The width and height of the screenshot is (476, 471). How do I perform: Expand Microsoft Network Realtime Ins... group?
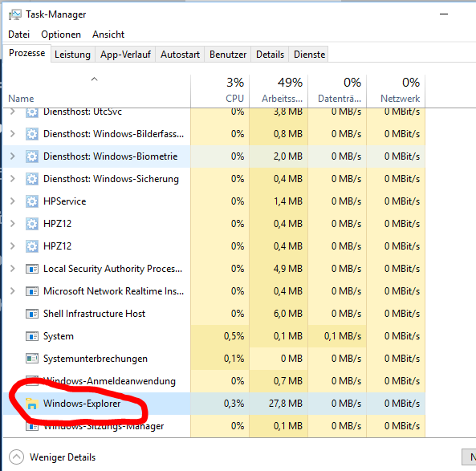[13, 290]
